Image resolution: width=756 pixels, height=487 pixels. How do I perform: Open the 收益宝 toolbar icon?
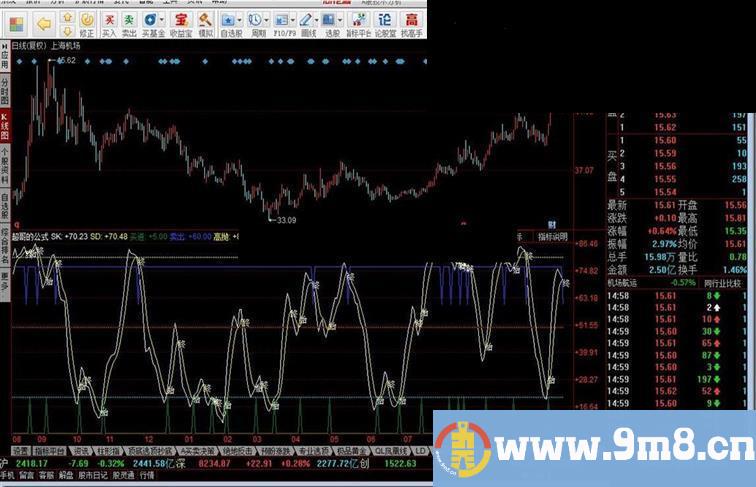pos(181,21)
